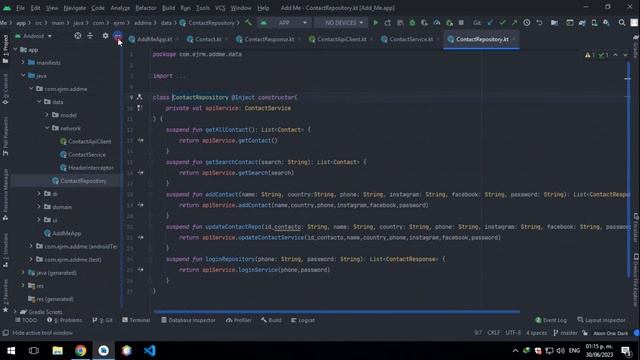The width and height of the screenshot is (640, 360).
Task: Open the Database Inspector tool window
Action: pos(188,320)
